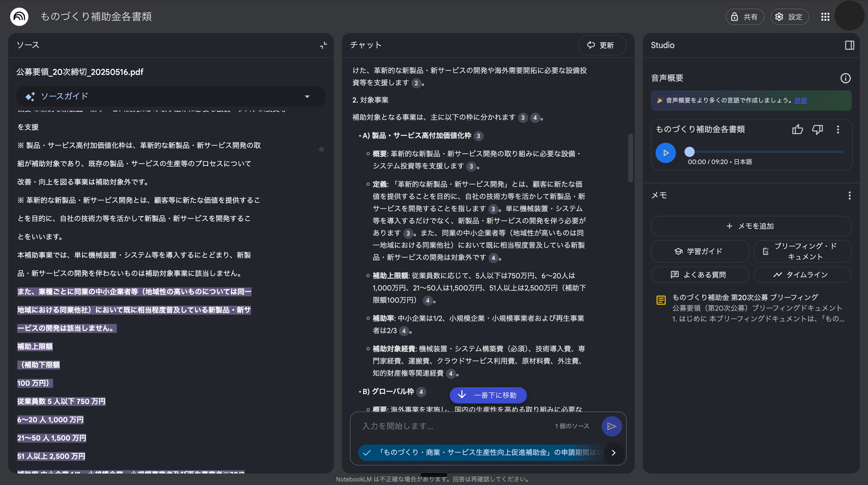Click the source panel scroll indicator dot
This screenshot has height=485, width=868.
coord(322,149)
